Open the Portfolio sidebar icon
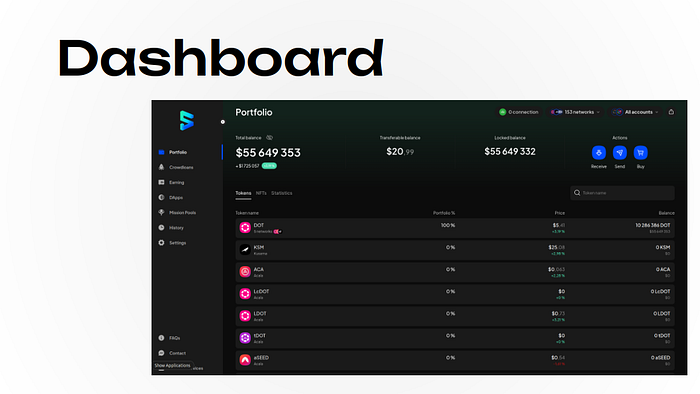Image resolution: width=700 pixels, height=394 pixels. tap(161, 152)
